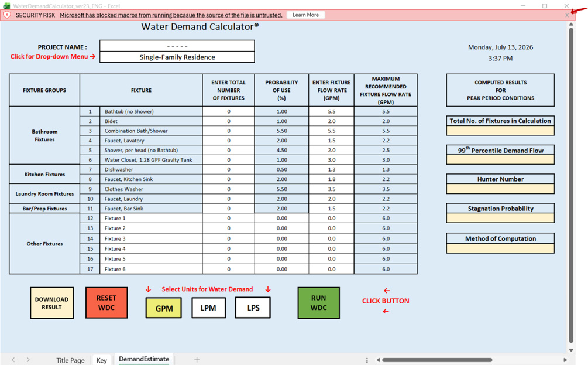Click probability of use 4.50 for Shower

pyautogui.click(x=281, y=150)
